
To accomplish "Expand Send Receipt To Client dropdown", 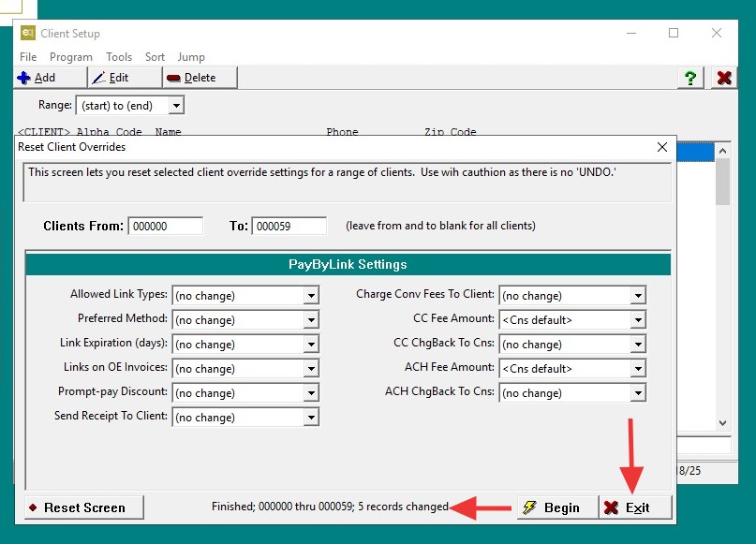I will [311, 418].
